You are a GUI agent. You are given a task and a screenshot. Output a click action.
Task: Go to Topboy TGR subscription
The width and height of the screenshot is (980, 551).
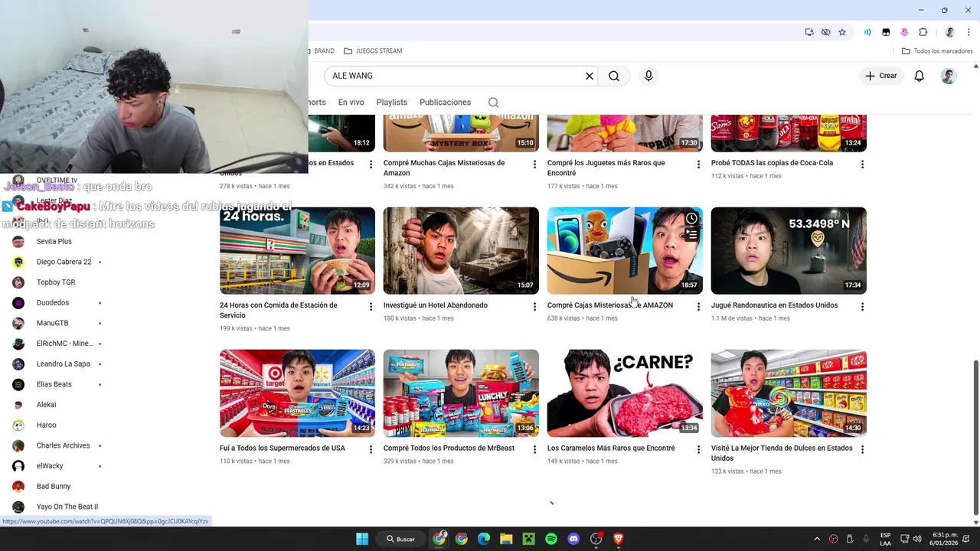[x=56, y=282]
